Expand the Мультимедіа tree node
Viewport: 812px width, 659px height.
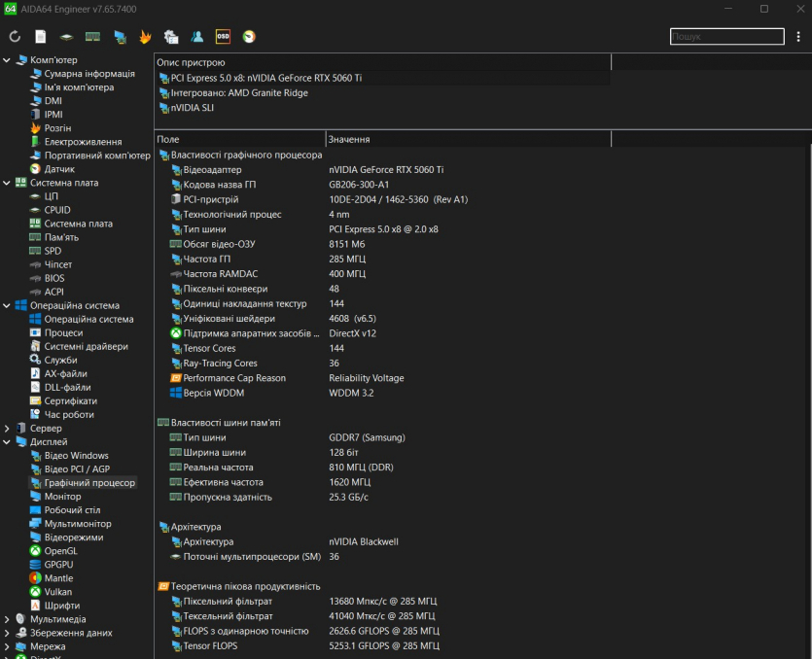pyautogui.click(x=8, y=619)
